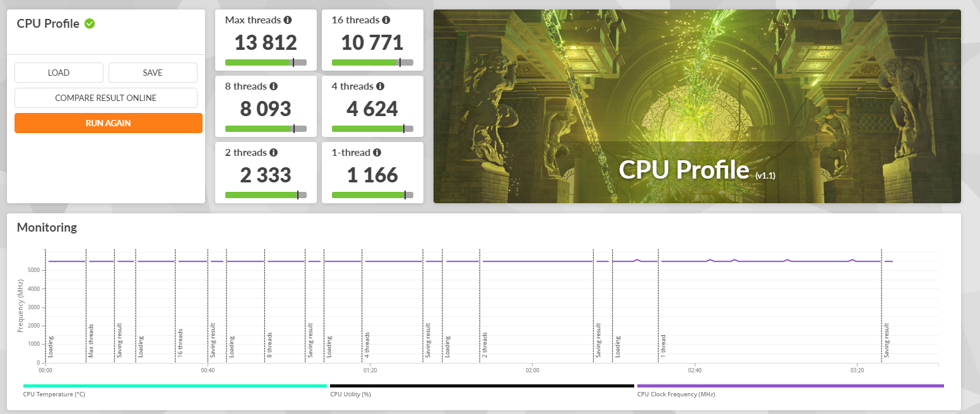This screenshot has width=980, height=414.
Task: Click the 8 threads score bar
Action: [266, 129]
